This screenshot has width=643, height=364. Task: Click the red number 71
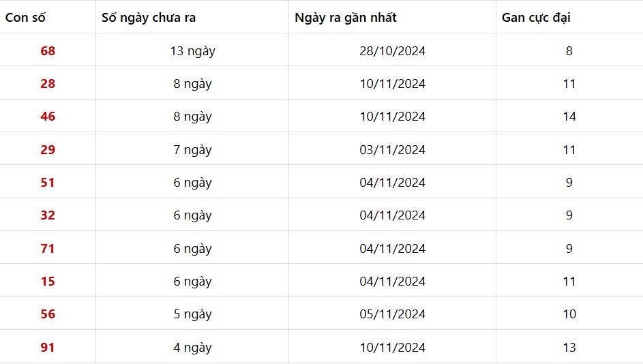click(48, 249)
